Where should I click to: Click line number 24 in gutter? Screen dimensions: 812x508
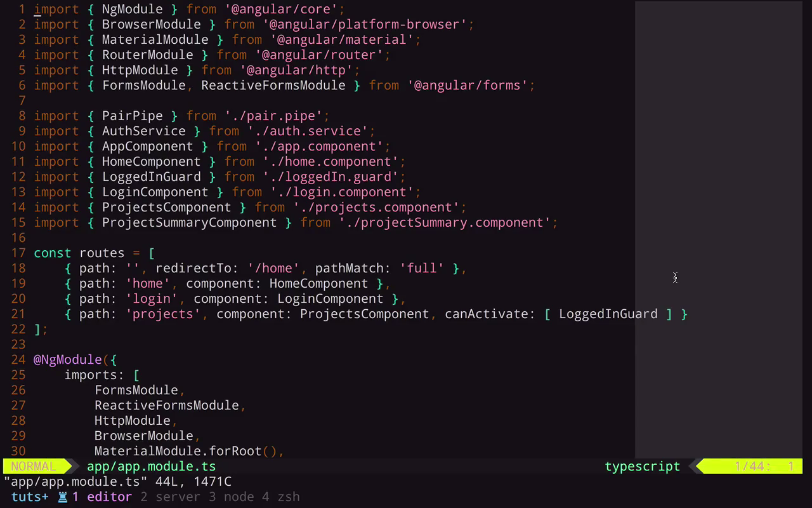pyautogui.click(x=18, y=359)
